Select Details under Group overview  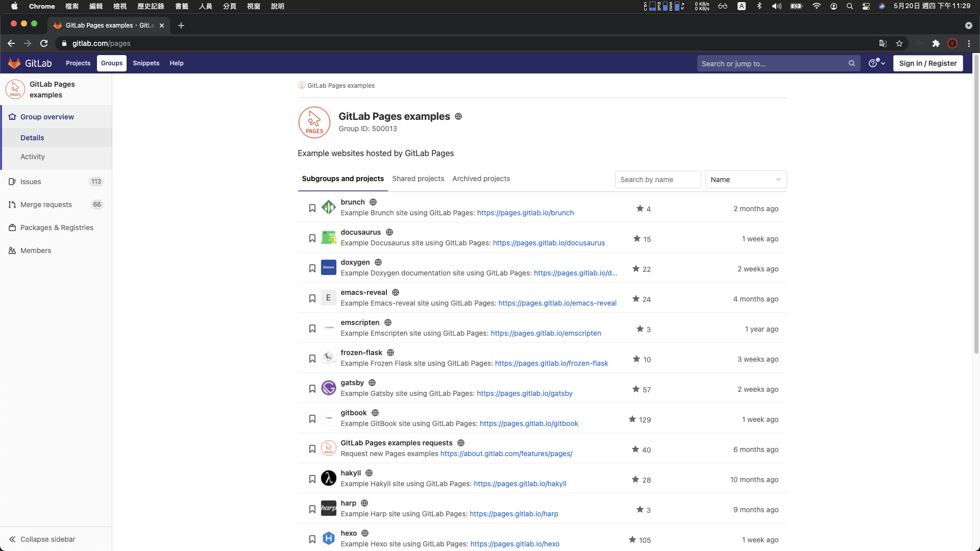pyautogui.click(x=57, y=138)
